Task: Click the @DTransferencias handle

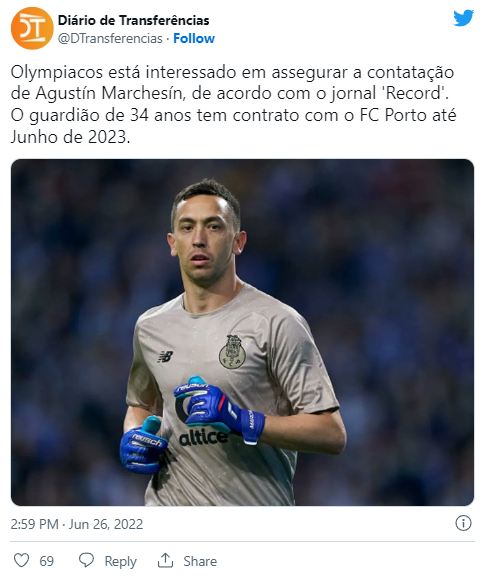Action: (110, 38)
